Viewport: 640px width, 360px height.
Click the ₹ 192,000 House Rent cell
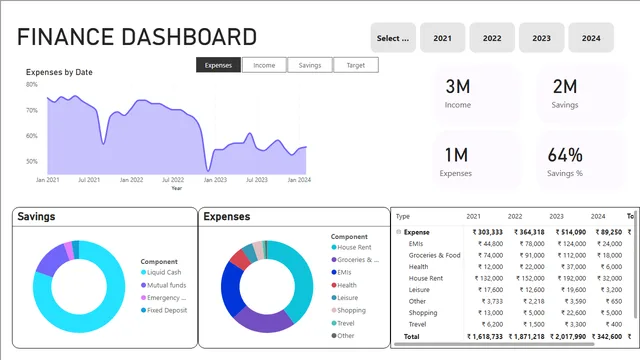pos(571,278)
